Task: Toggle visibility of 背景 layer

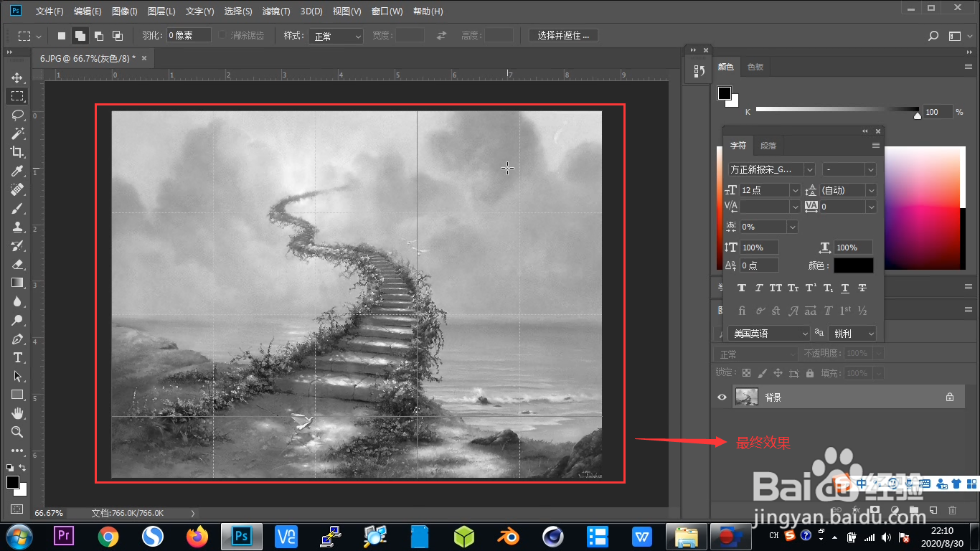Action: (x=722, y=397)
